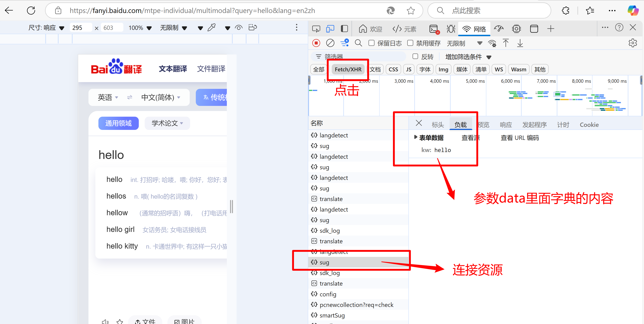
Task: Refresh the page with the reload icon
Action: 31,11
